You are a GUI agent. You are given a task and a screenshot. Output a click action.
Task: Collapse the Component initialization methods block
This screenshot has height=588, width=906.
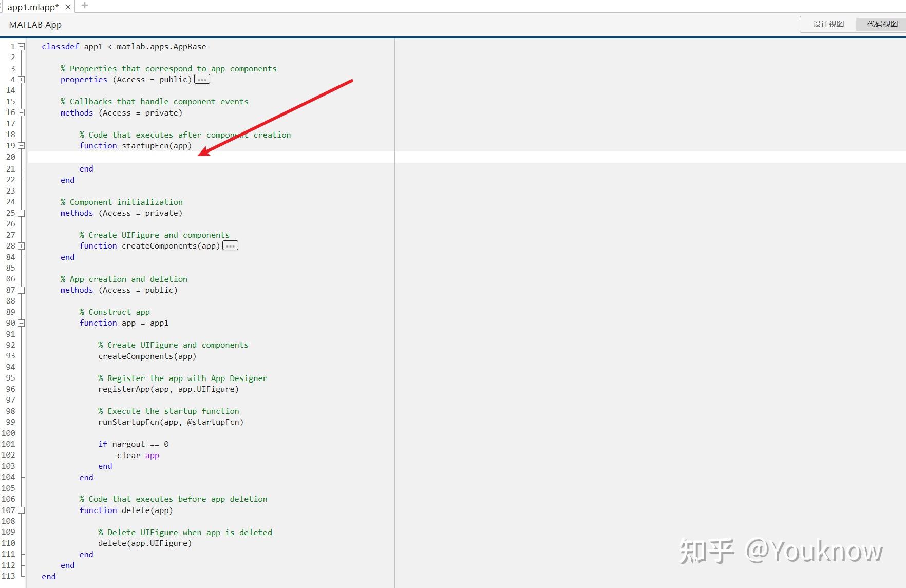tap(21, 213)
